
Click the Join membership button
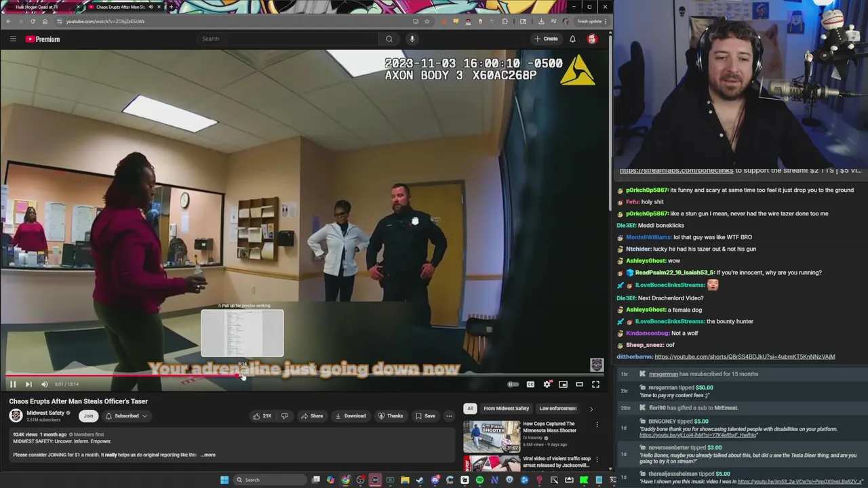(x=88, y=415)
